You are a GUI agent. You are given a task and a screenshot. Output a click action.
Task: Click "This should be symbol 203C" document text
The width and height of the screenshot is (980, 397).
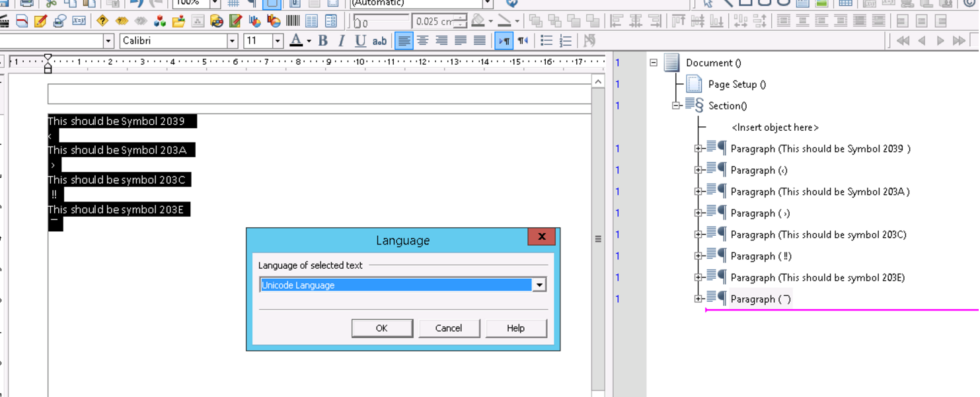[117, 180]
